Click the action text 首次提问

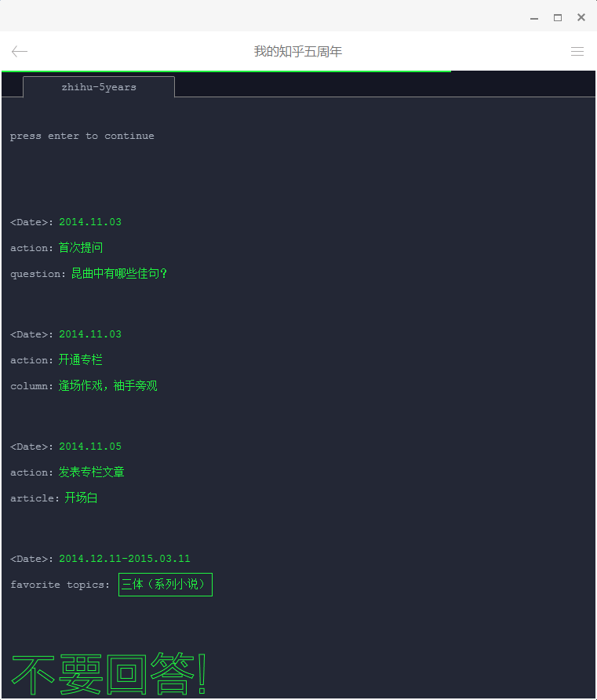(81, 248)
